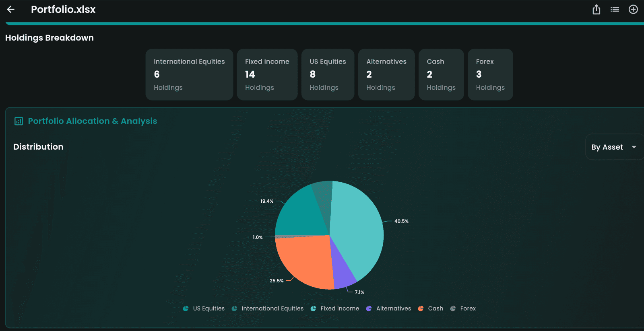The width and height of the screenshot is (644, 331).
Task: Open the By Asset dropdown
Action: 607,147
